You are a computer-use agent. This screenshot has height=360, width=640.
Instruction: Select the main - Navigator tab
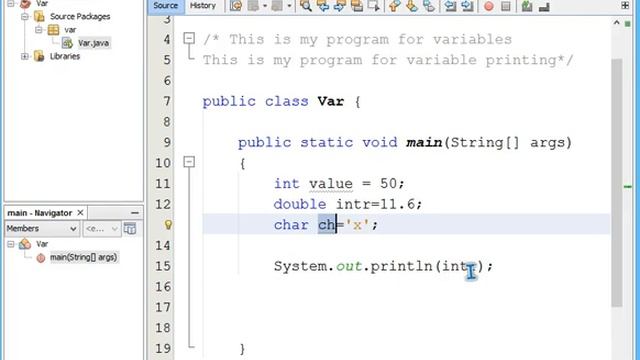tap(40, 213)
